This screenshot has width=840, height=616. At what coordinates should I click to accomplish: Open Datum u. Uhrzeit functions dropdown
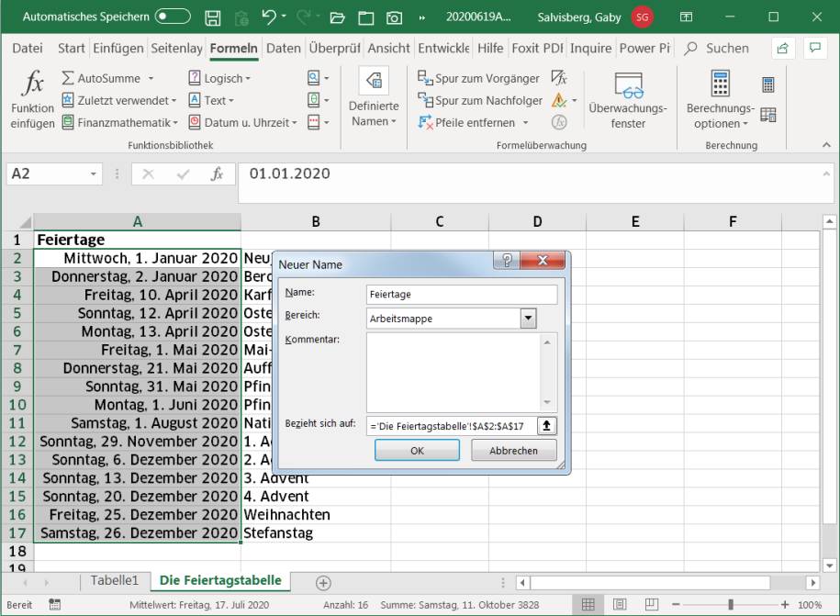tap(242, 123)
